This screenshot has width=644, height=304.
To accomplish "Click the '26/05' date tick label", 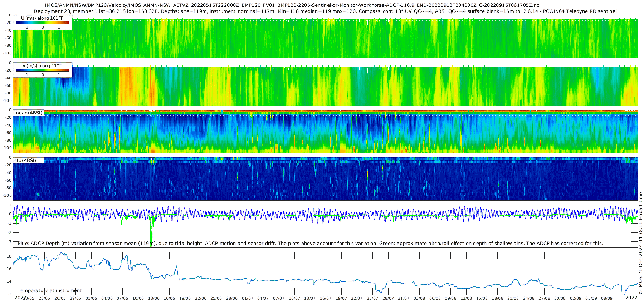I will tap(60, 298).
